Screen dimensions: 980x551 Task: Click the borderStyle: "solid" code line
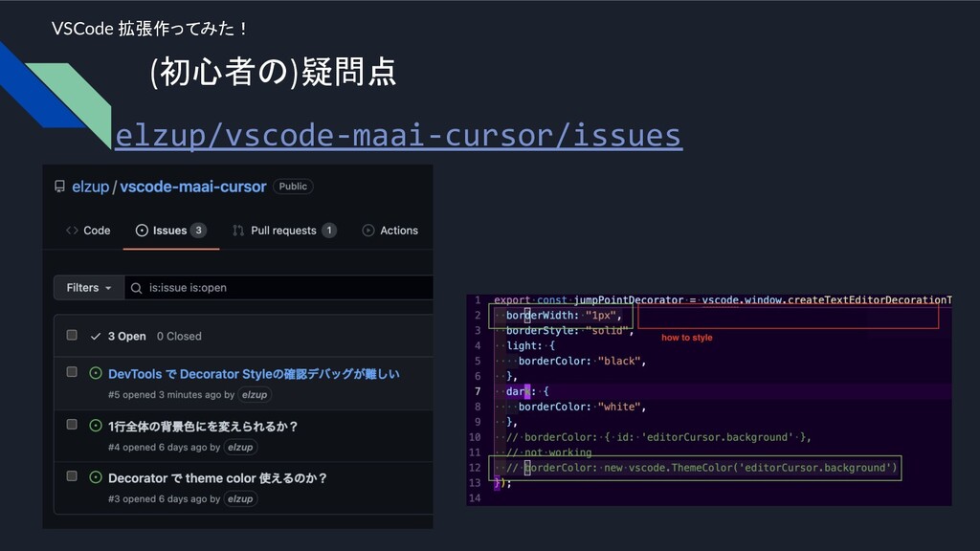[x=570, y=330]
